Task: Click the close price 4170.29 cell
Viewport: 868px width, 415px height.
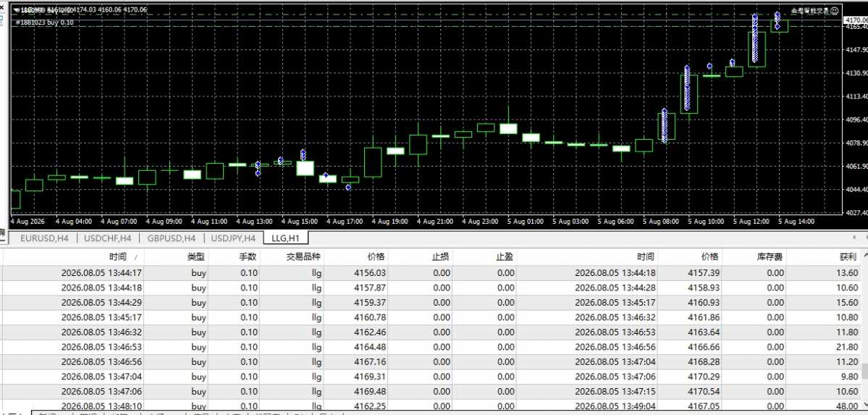Action: (704, 377)
